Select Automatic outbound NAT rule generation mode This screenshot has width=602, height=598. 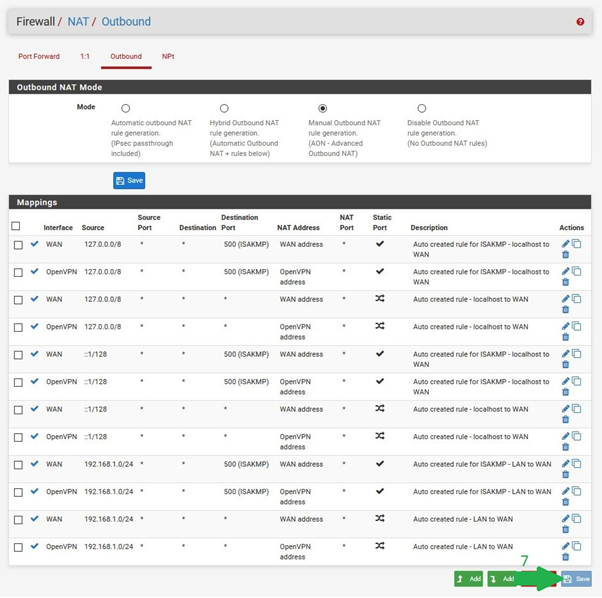tap(125, 108)
